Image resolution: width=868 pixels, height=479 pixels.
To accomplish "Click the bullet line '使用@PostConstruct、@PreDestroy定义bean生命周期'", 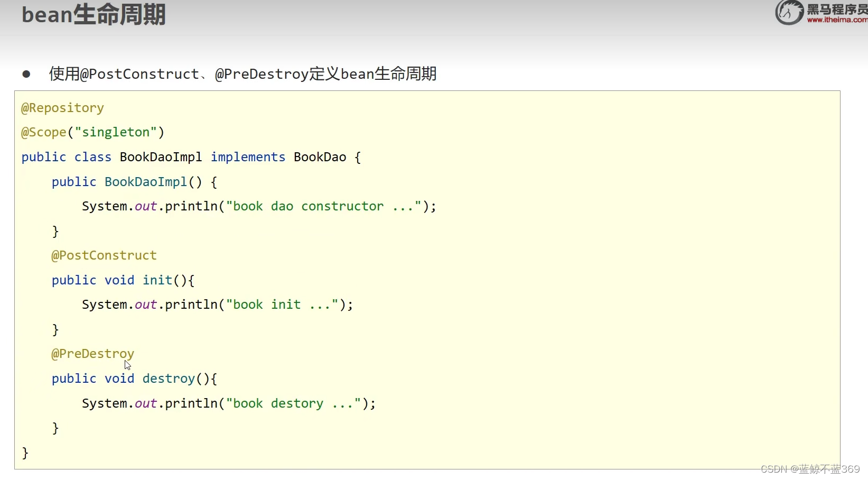I will (243, 73).
